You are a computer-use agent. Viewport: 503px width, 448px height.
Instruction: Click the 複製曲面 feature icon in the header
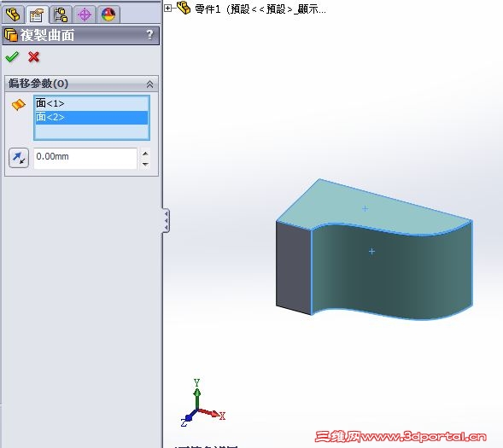coord(11,35)
